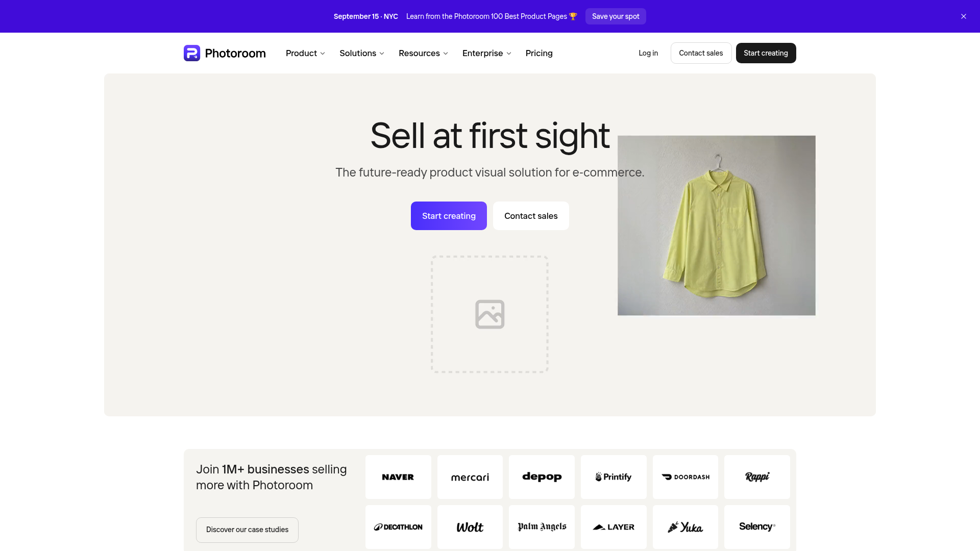This screenshot has height=551, width=980.
Task: Click Save your spot in banner
Action: [x=616, y=16]
